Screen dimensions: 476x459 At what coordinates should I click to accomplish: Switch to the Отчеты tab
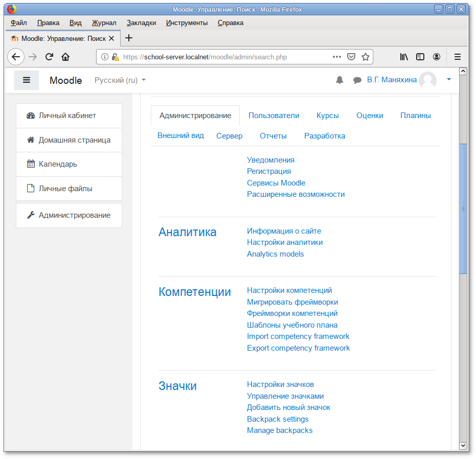click(273, 136)
